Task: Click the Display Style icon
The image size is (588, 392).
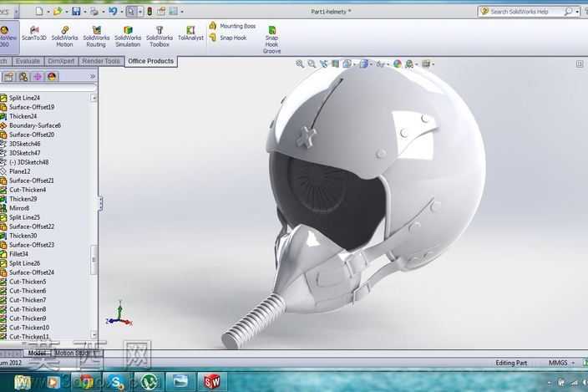Action: pos(364,64)
